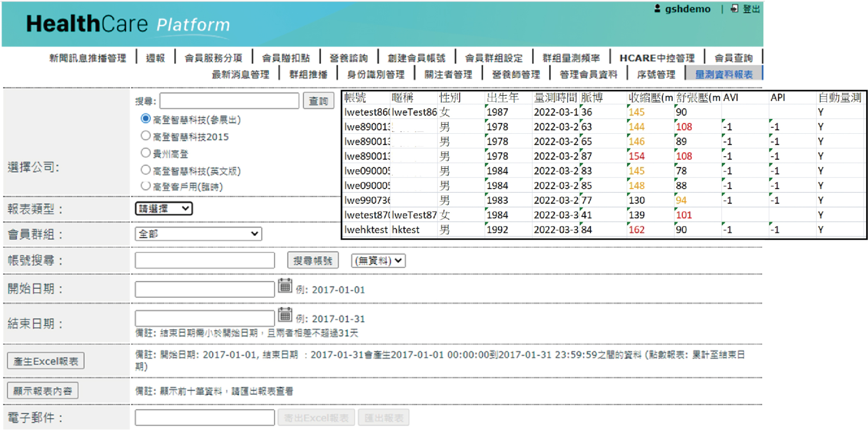Choose the 貴州高登 company radio button

[x=146, y=153]
